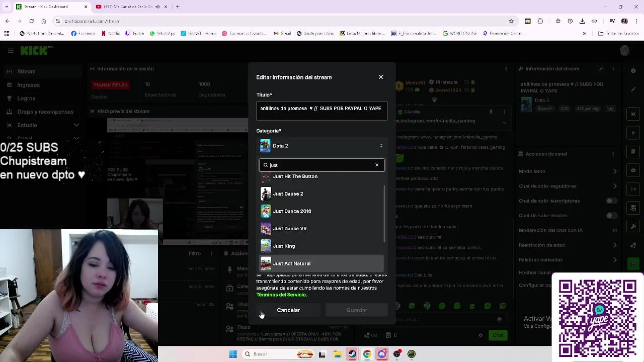Open chat settings gear icon
Image resolution: width=644 pixels, height=362 pixels.
pyautogui.click(x=480, y=335)
